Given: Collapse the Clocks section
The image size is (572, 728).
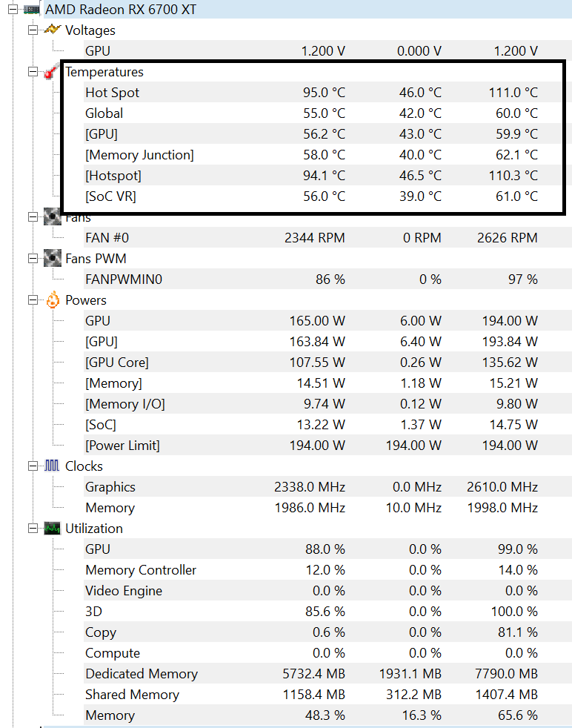Looking at the screenshot, I should pos(33,466).
